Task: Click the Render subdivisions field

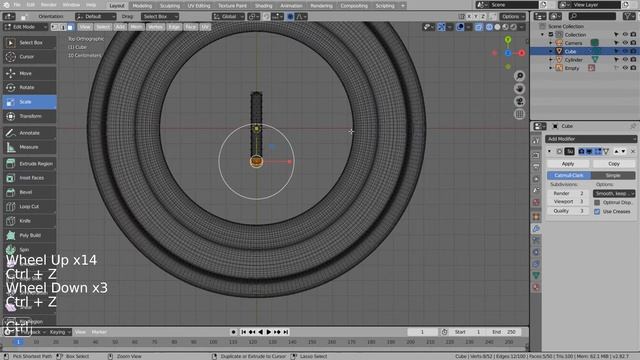Action: coord(568,193)
